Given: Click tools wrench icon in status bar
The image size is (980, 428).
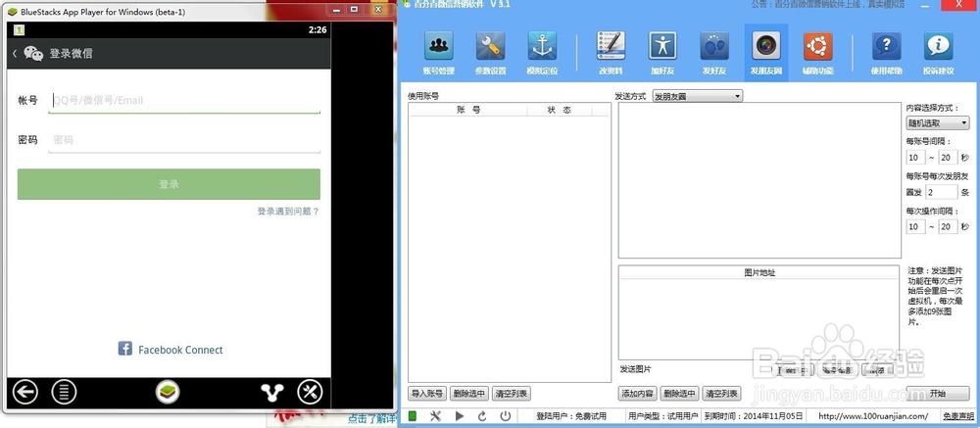Looking at the screenshot, I should click(436, 416).
